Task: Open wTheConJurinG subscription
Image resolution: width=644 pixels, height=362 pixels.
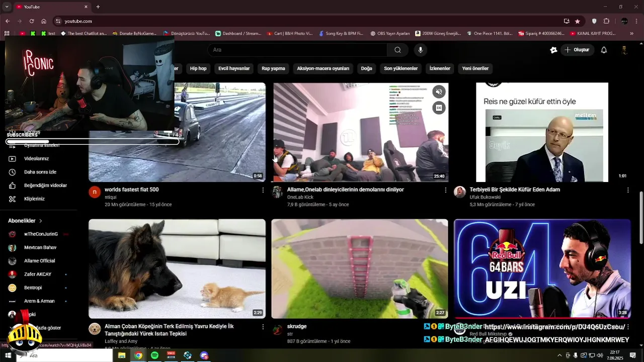Action: click(x=40, y=234)
